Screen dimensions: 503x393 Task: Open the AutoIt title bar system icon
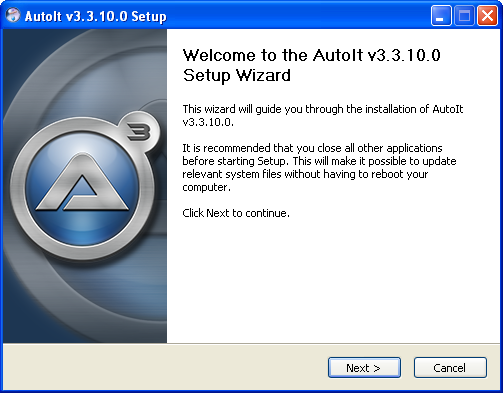tap(13, 15)
